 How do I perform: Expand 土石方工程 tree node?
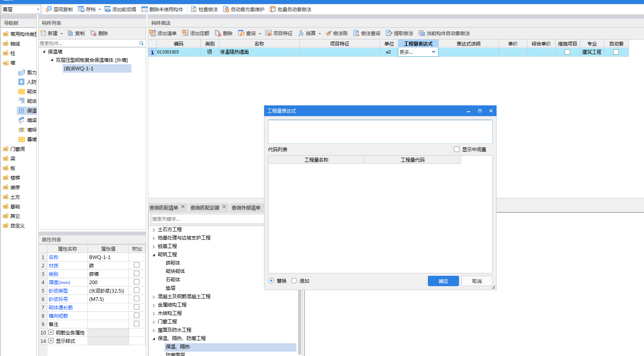pos(154,229)
